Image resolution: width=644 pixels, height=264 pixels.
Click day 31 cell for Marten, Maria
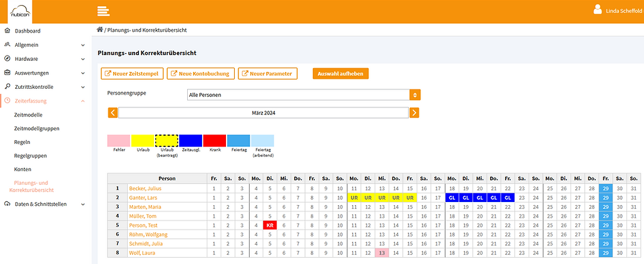(x=634, y=207)
